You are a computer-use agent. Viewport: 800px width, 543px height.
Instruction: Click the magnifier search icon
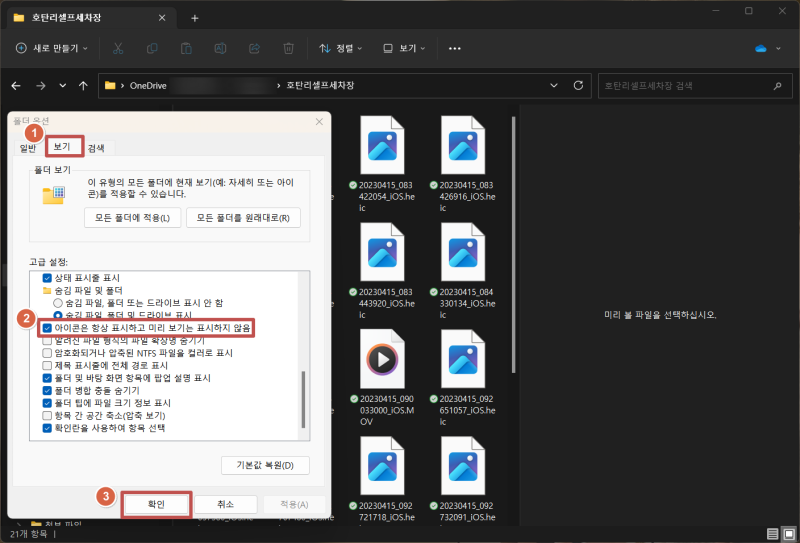pos(777,86)
